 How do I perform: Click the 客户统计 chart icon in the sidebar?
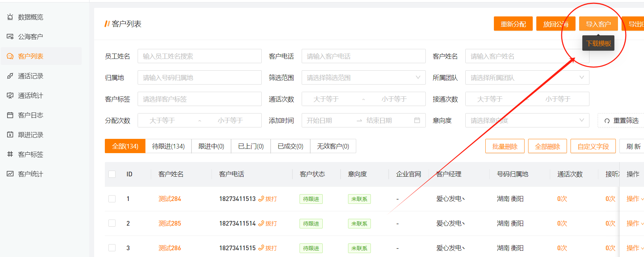pos(10,174)
